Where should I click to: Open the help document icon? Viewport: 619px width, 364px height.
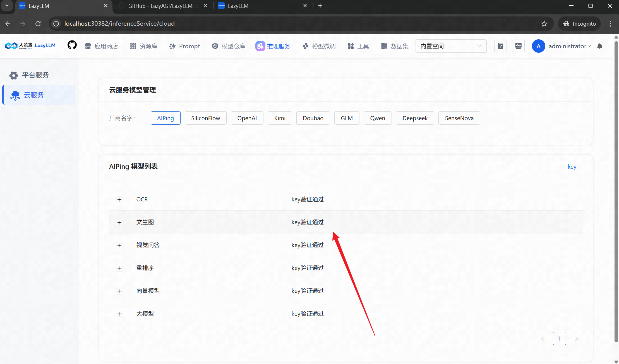click(500, 46)
